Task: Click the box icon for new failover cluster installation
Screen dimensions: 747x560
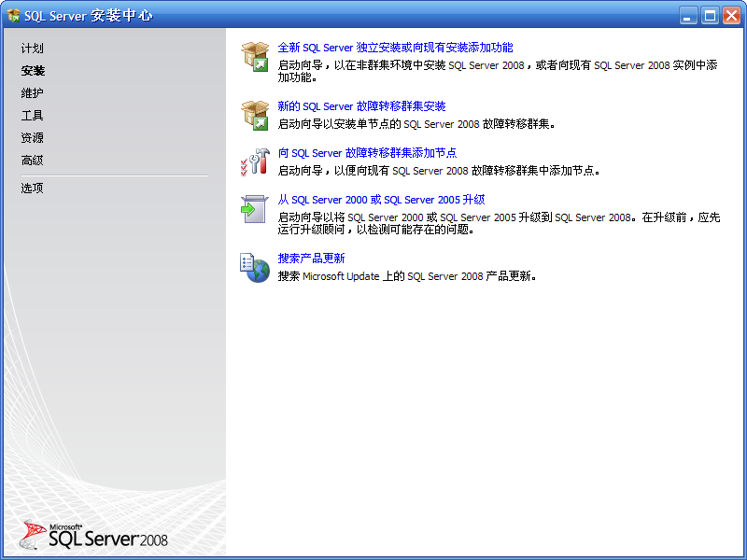Action: click(x=255, y=115)
